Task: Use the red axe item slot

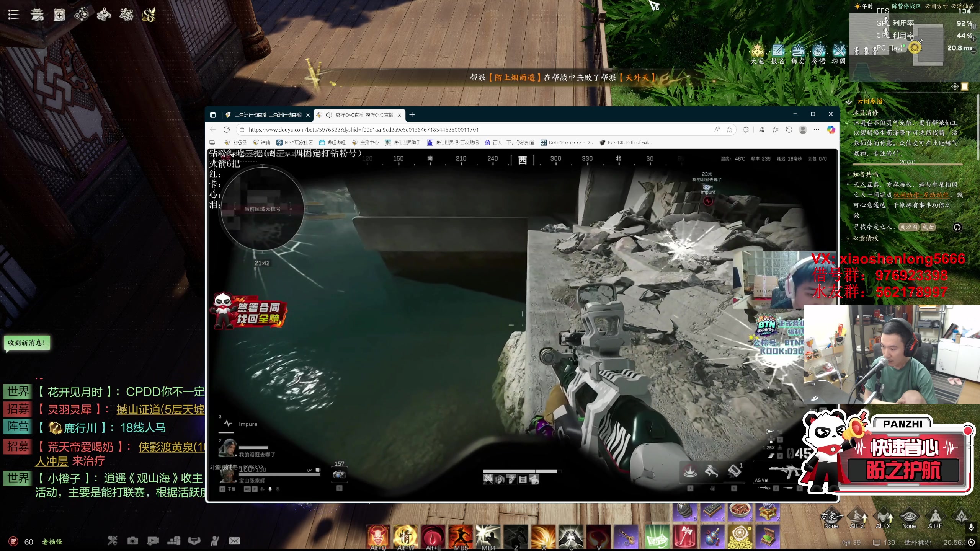Action: [x=685, y=536]
